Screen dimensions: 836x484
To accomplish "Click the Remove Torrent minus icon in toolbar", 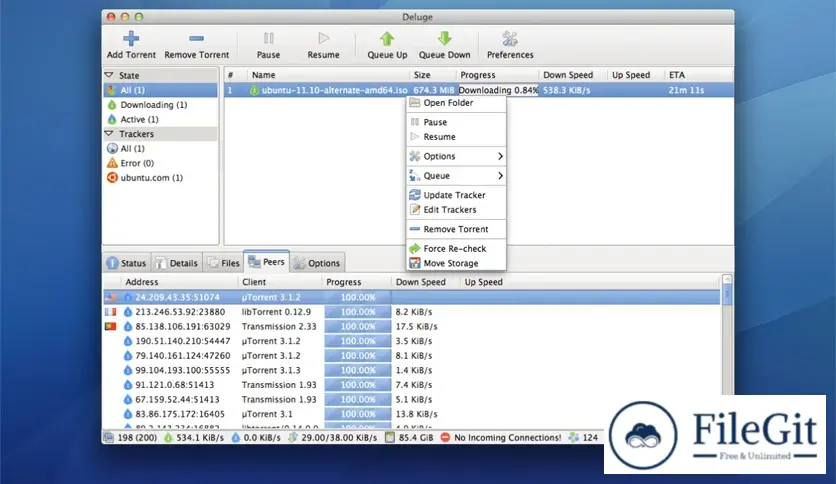I will 196,38.
